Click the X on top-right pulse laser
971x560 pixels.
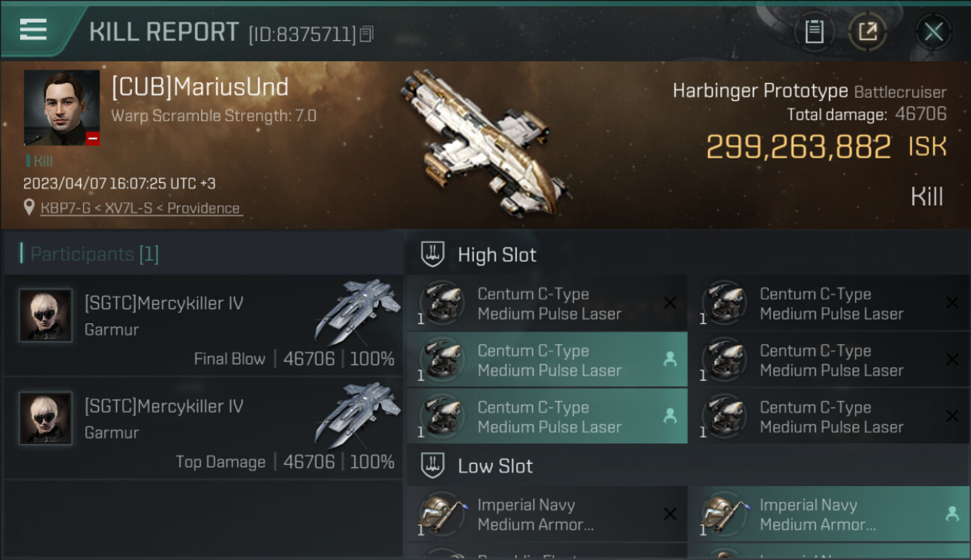952,303
